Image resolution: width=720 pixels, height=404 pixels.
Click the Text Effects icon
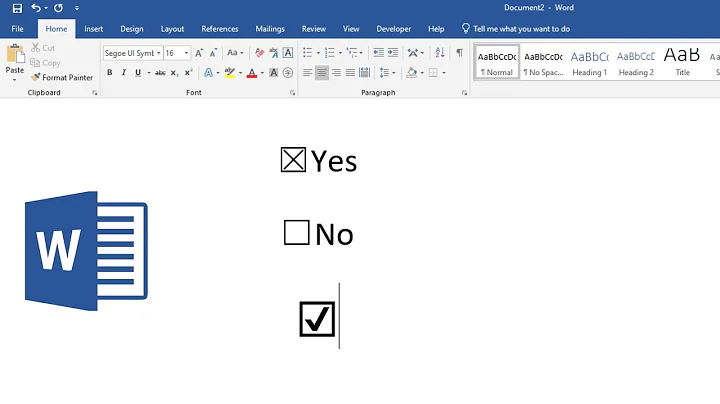click(x=208, y=73)
